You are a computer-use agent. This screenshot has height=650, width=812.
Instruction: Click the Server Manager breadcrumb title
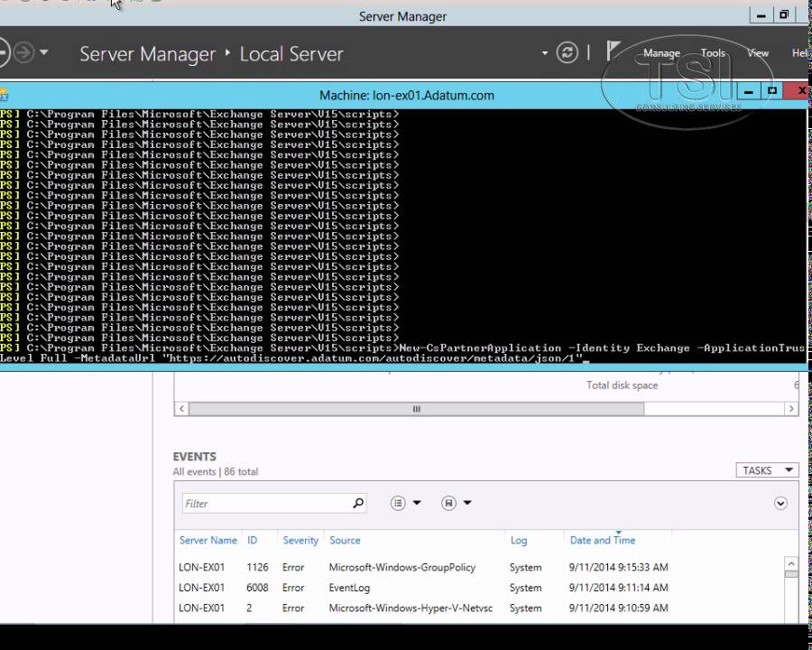point(148,54)
